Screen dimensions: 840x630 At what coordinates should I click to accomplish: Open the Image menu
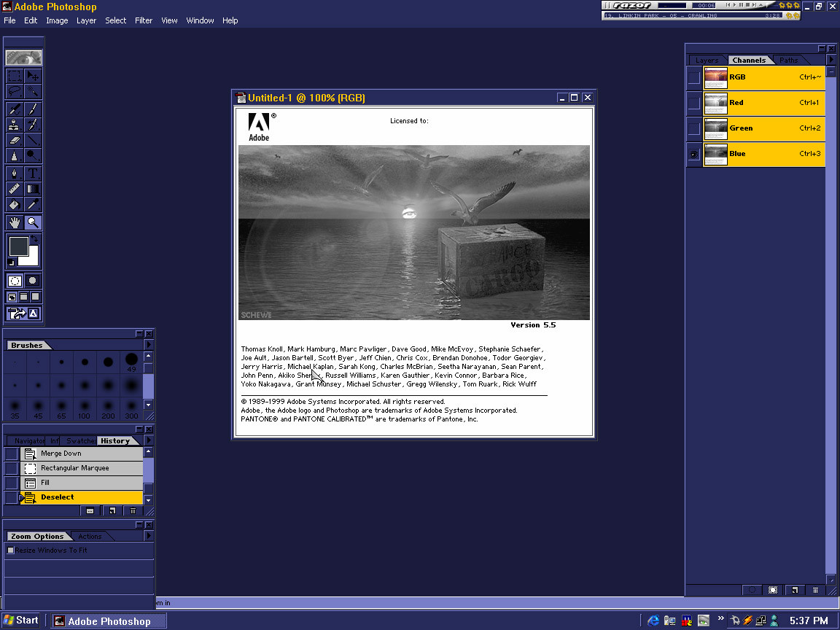[x=57, y=20]
